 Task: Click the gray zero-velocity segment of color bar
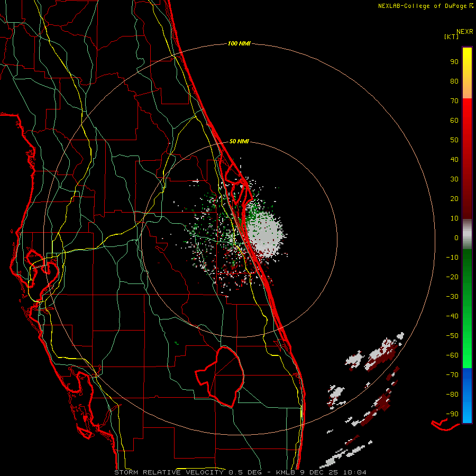pyautogui.click(x=467, y=234)
